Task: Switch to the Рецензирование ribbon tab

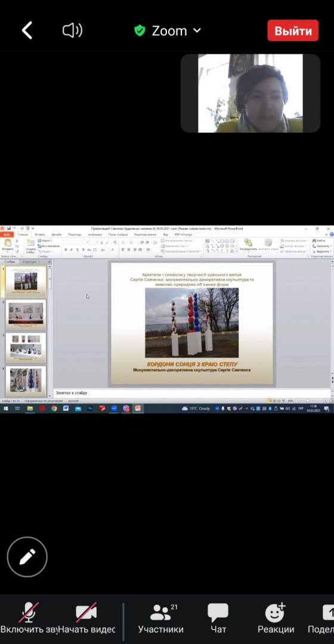Action: coord(145,234)
